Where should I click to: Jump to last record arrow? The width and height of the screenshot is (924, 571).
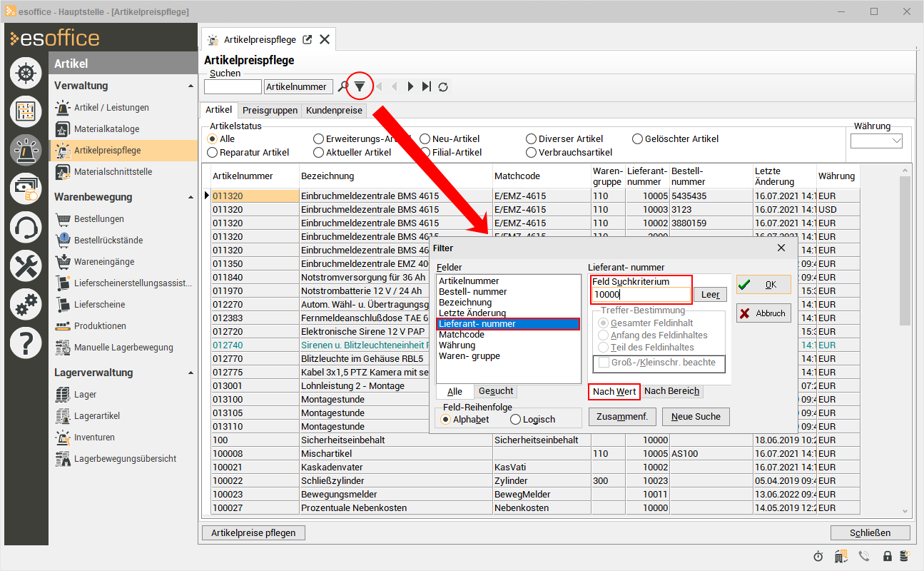(427, 86)
